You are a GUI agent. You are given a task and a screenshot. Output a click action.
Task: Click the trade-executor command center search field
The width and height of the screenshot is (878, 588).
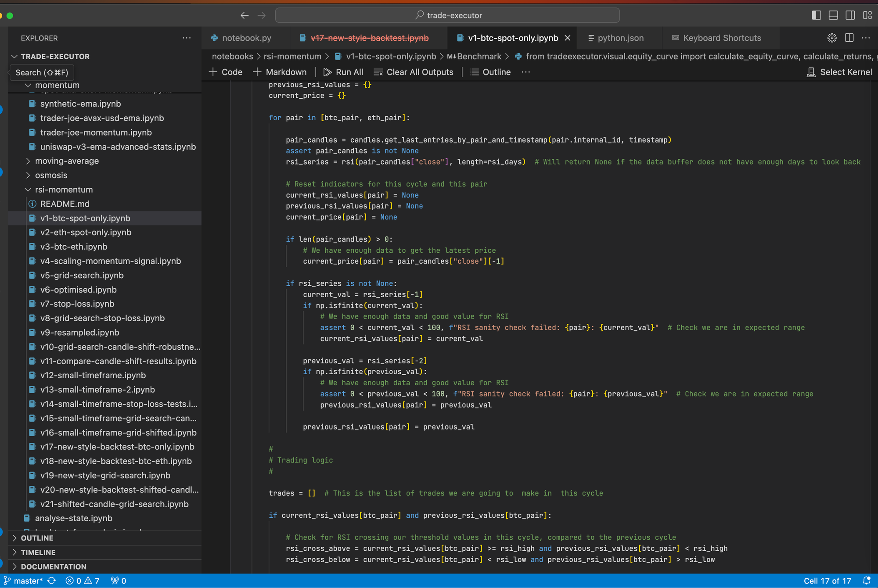coord(447,15)
